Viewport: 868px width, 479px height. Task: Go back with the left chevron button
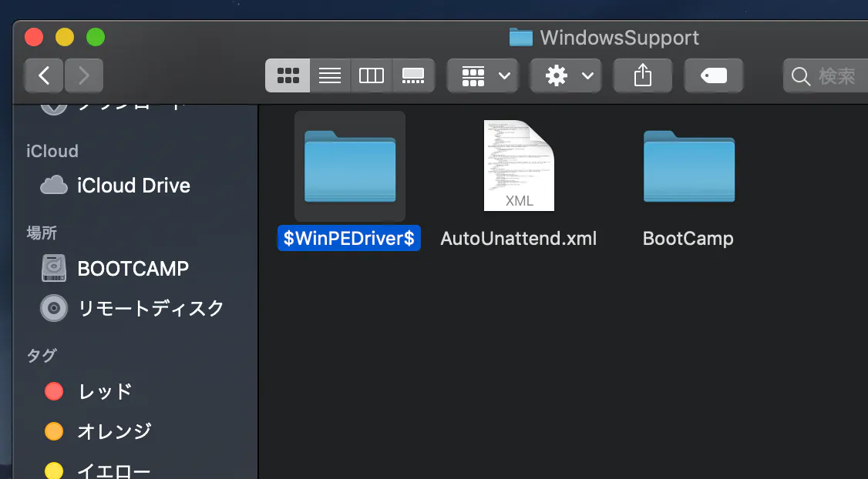[44, 75]
